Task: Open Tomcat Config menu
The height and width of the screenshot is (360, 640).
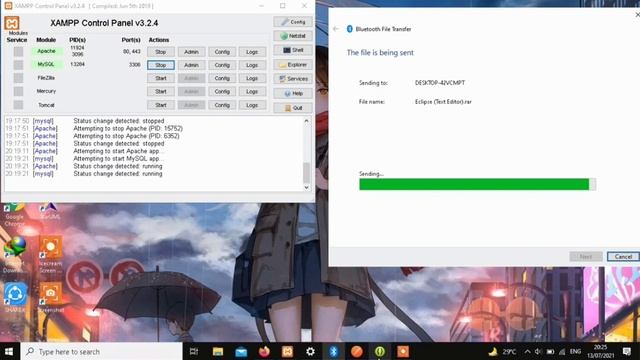Action: [x=222, y=105]
